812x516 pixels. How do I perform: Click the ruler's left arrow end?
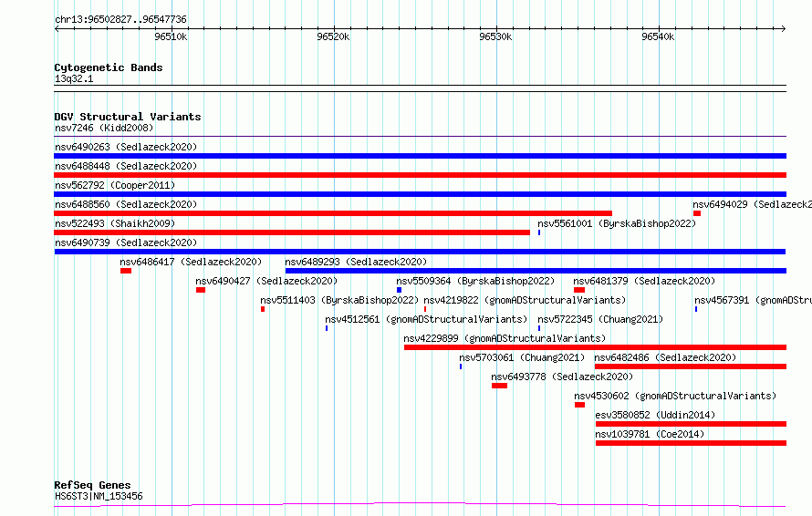tap(57, 29)
